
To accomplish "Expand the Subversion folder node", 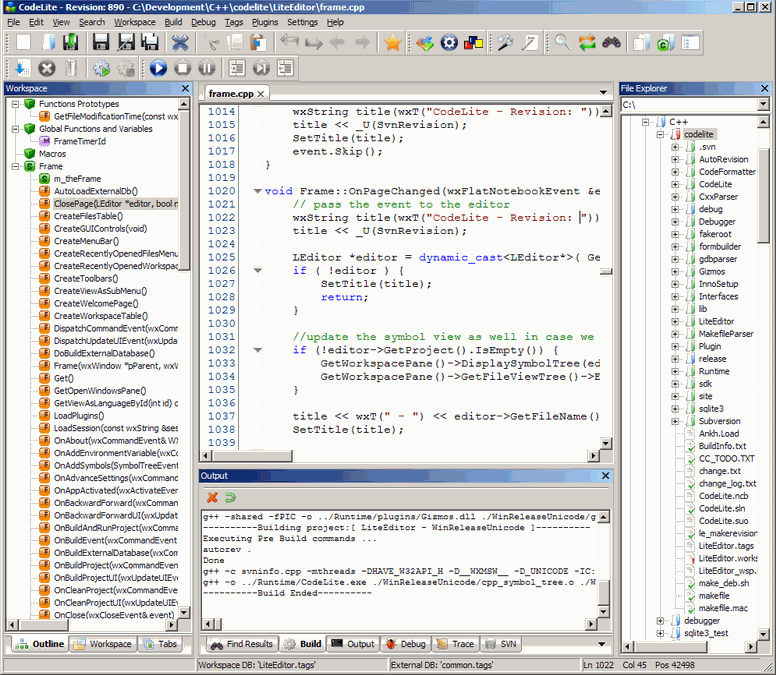I will tap(675, 421).
